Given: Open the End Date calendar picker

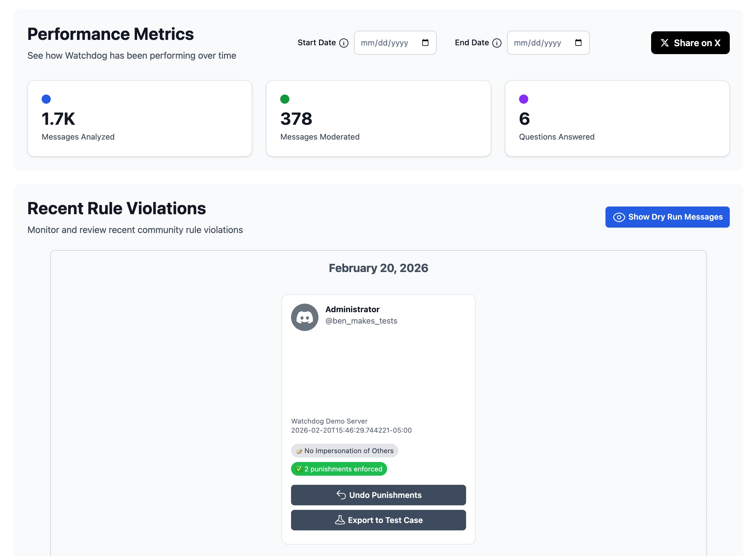Looking at the screenshot, I should (578, 43).
